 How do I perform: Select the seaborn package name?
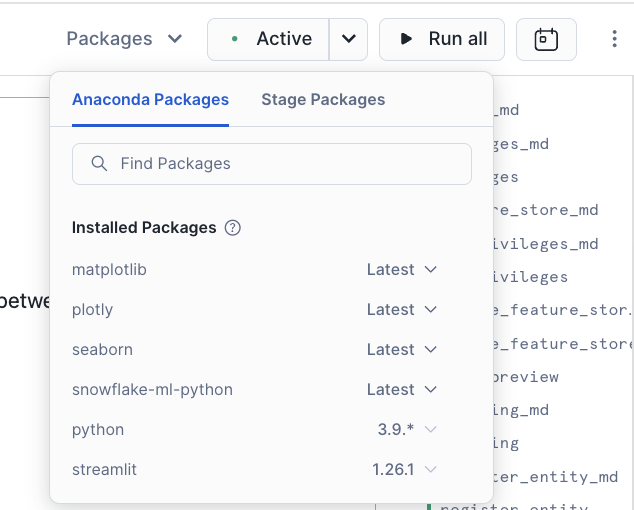[102, 350]
